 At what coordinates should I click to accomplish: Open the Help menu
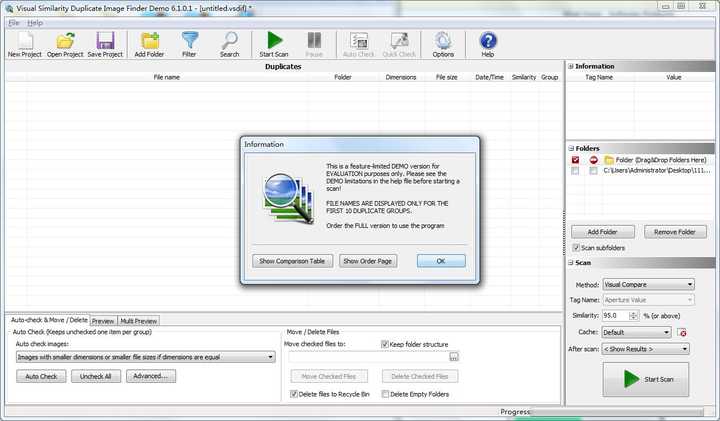[35, 22]
